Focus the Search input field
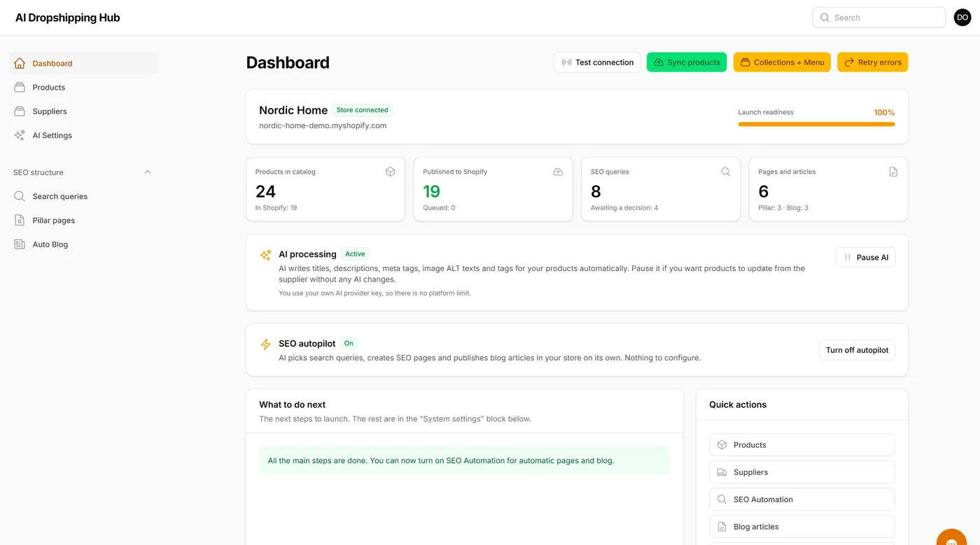Screen dimensions: 980x545 [x=878, y=18]
